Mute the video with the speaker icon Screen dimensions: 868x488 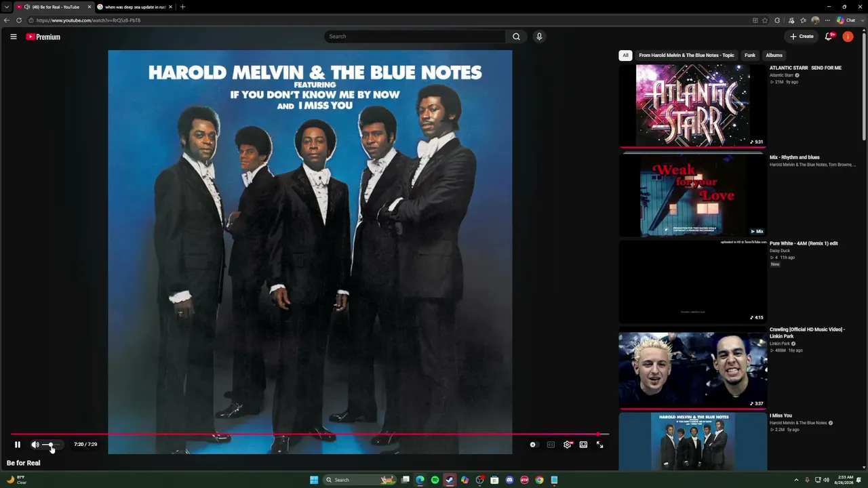(35, 445)
